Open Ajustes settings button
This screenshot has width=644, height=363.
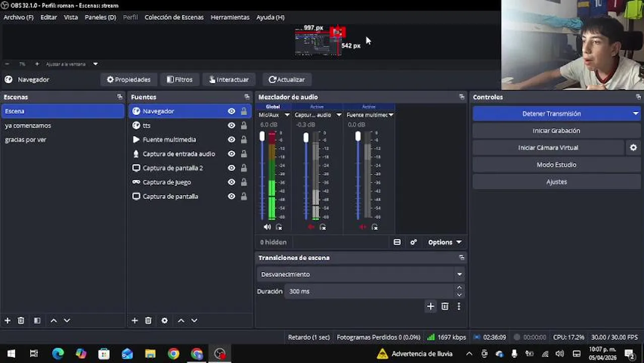click(x=556, y=182)
